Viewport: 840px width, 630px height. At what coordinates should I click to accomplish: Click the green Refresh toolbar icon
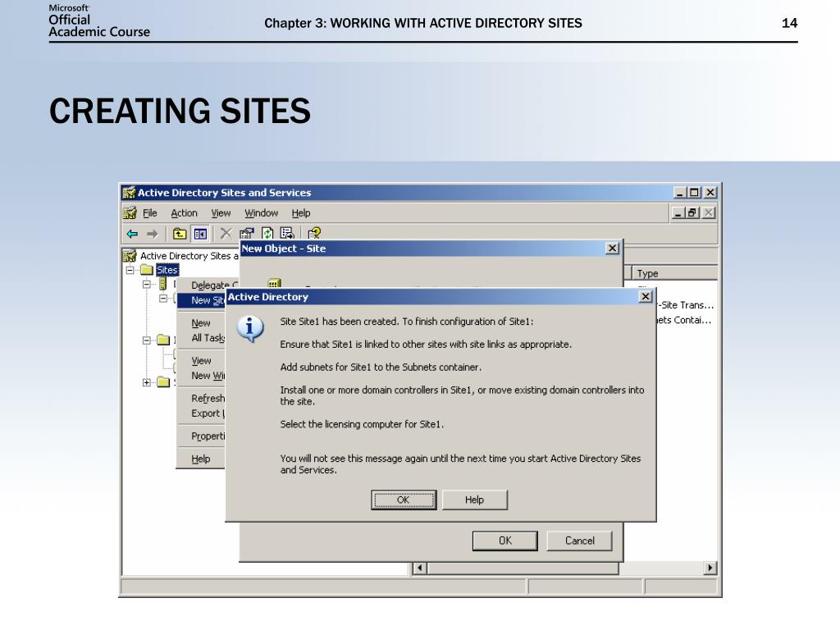tap(267, 234)
